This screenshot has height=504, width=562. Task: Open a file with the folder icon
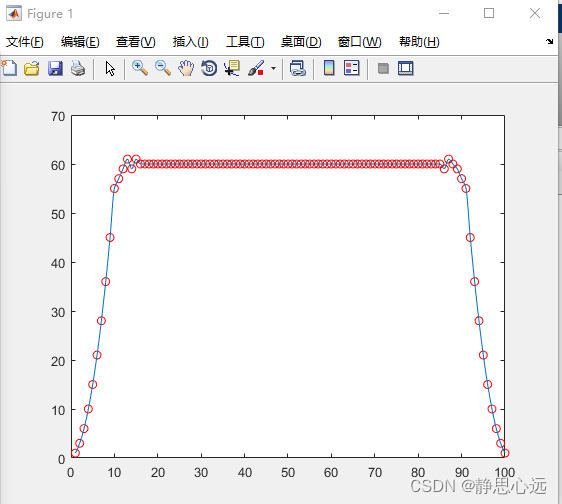[32, 68]
